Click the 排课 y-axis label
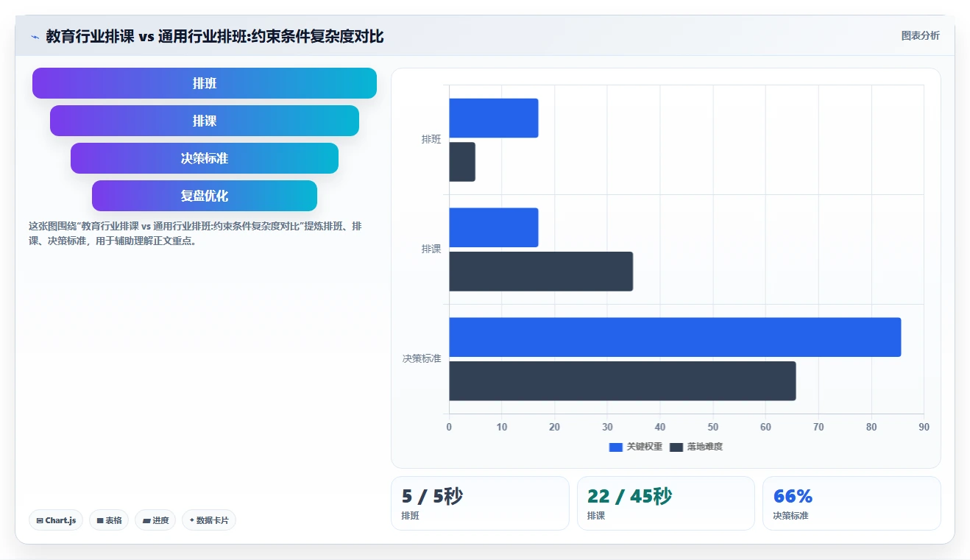 tap(431, 249)
